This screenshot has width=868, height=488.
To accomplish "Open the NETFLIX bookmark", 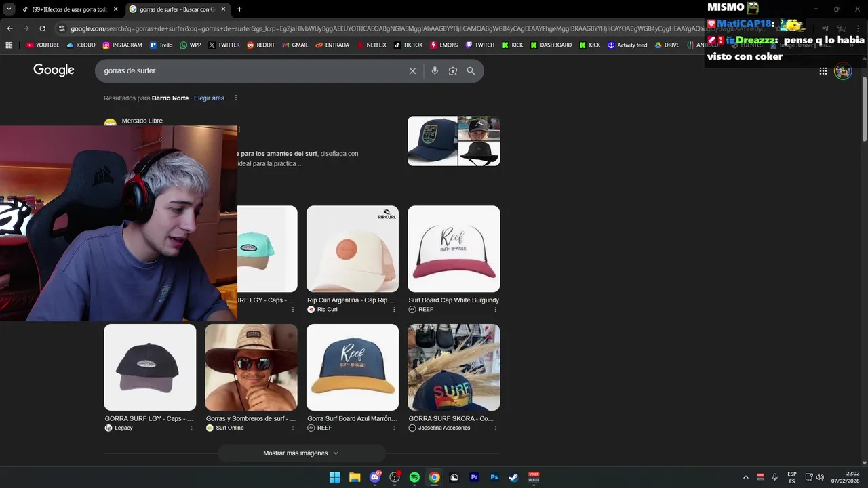I will [x=371, y=45].
